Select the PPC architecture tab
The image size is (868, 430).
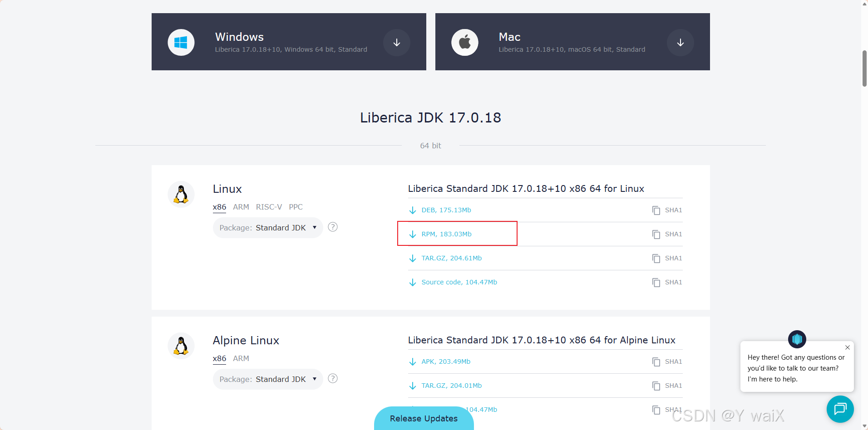(296, 207)
